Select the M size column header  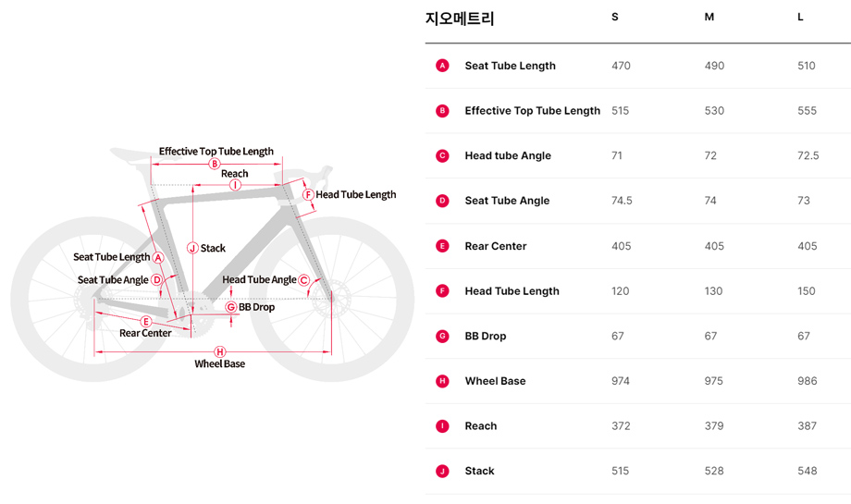point(709,18)
